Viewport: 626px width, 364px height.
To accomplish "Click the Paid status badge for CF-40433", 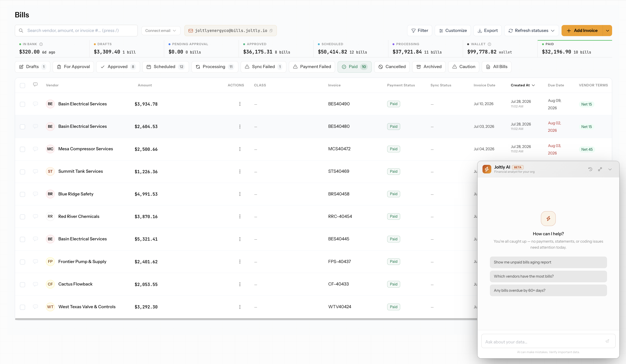I will 393,284.
